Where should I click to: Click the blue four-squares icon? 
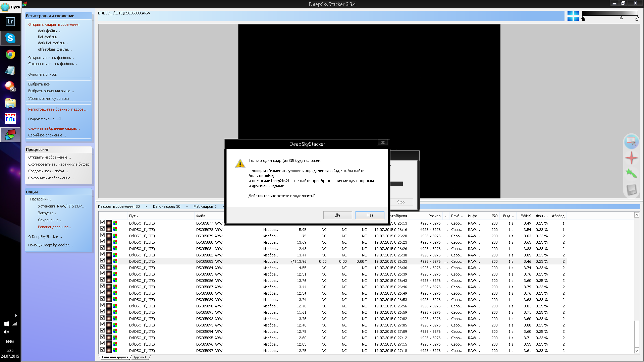(x=573, y=16)
